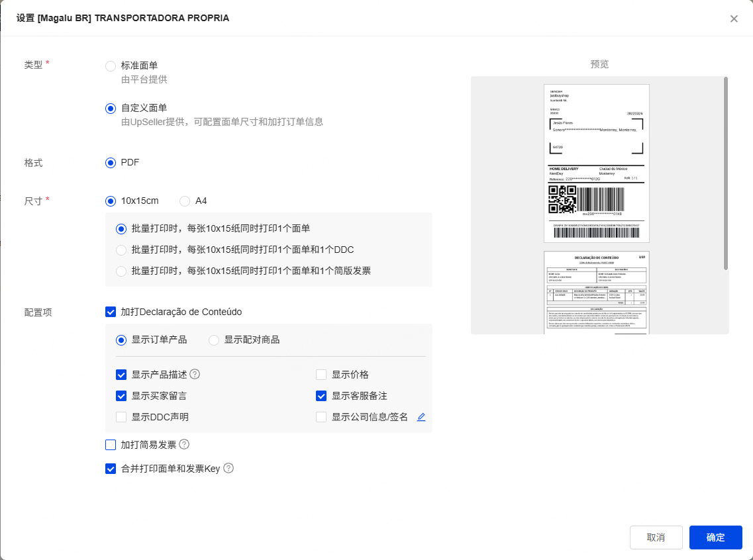Select 10x15cm size option
The height and width of the screenshot is (560, 753).
coord(111,201)
